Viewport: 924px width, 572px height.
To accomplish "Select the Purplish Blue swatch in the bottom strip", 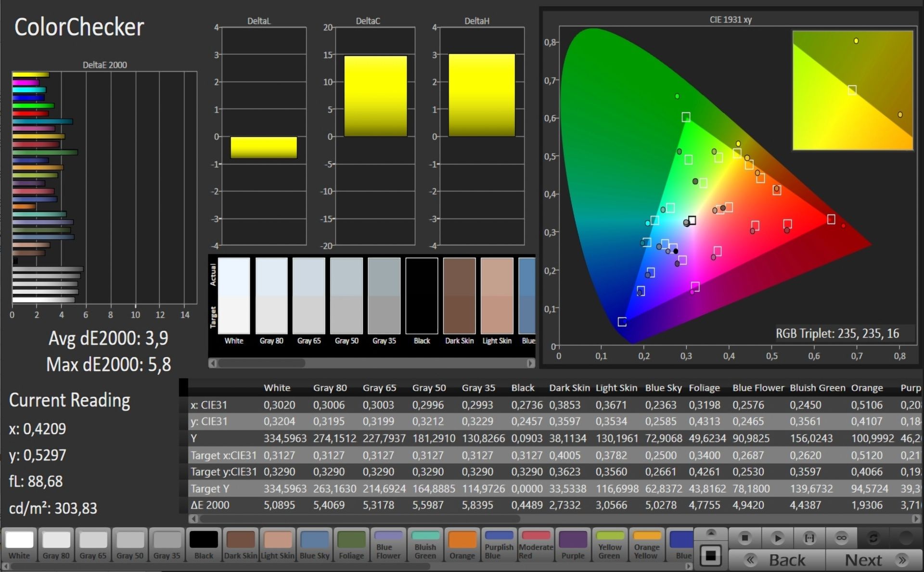I will coord(499,545).
